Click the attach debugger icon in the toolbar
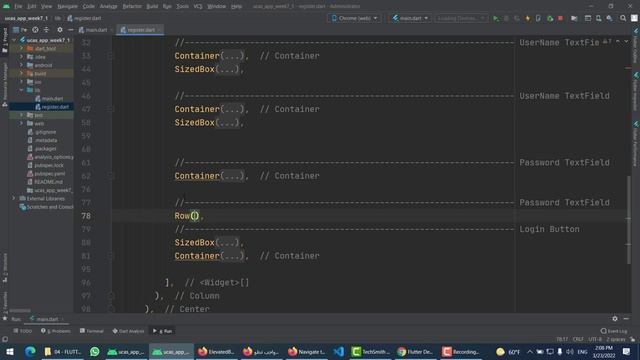Viewport: 640px width, 360px height. tap(550, 18)
